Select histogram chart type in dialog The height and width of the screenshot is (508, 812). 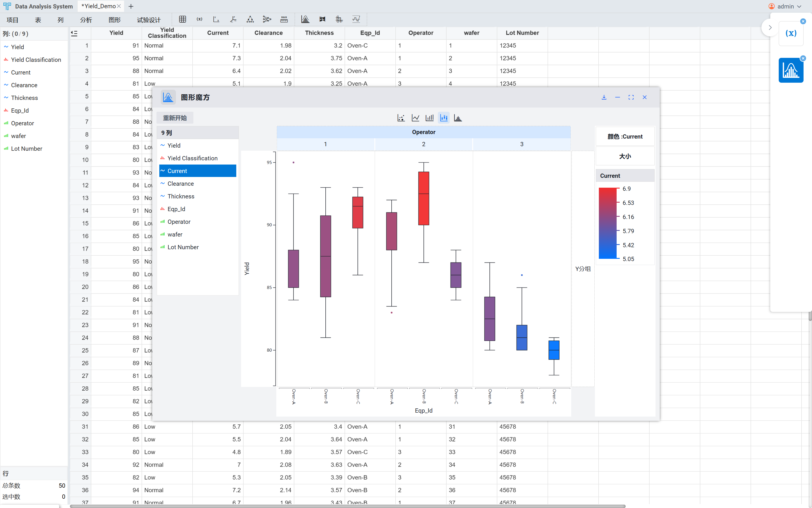[458, 118]
